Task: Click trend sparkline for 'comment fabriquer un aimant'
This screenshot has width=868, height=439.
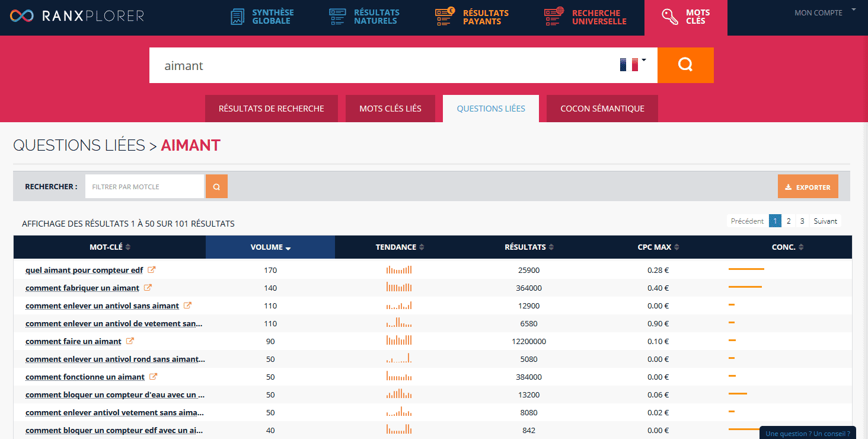Action: (399, 288)
